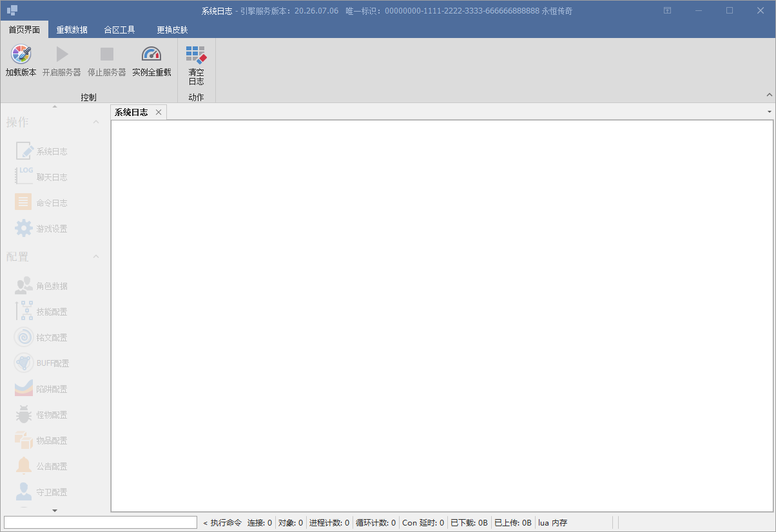Click the 加载版本 palette icon
Screen dimensions: 776x532
[21, 54]
